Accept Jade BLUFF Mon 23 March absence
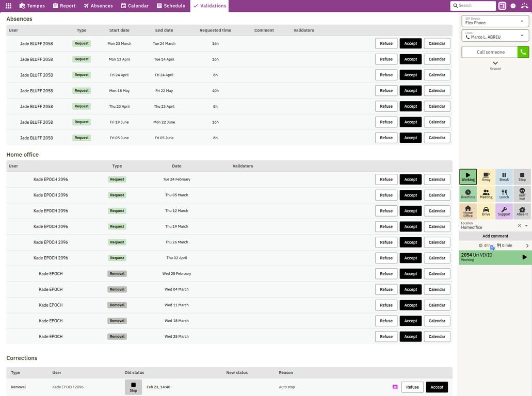The height and width of the screenshot is (396, 532). click(x=411, y=43)
